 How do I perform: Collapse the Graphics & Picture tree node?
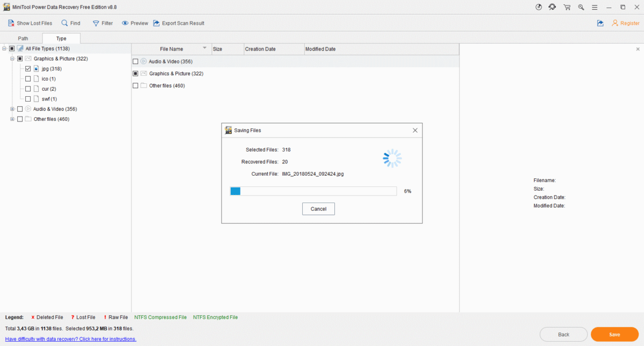coord(12,59)
